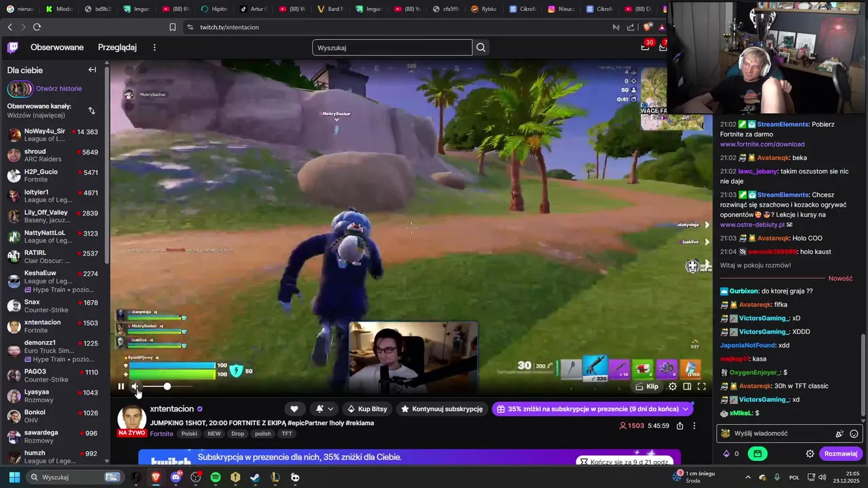Open Steam from the taskbar
This screenshot has width=868, height=488.
point(255,477)
